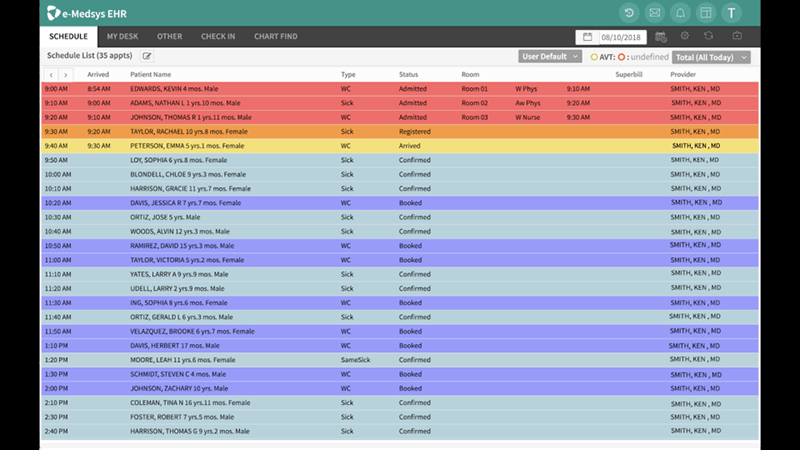Click the edit schedule list icon
This screenshot has height=450, width=800.
click(x=148, y=57)
